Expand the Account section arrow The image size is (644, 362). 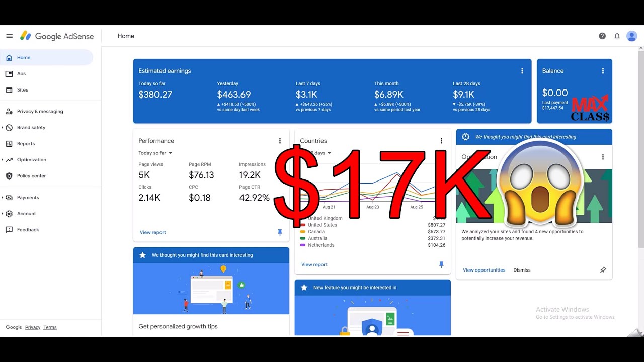(x=3, y=214)
